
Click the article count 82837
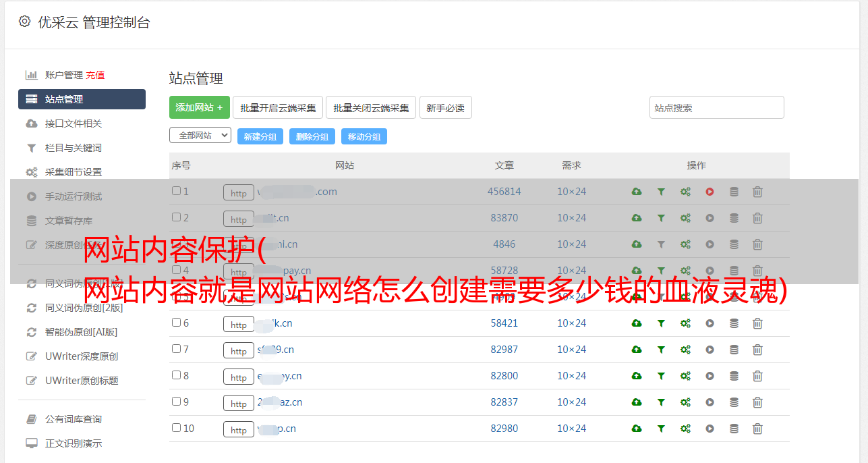pos(504,402)
